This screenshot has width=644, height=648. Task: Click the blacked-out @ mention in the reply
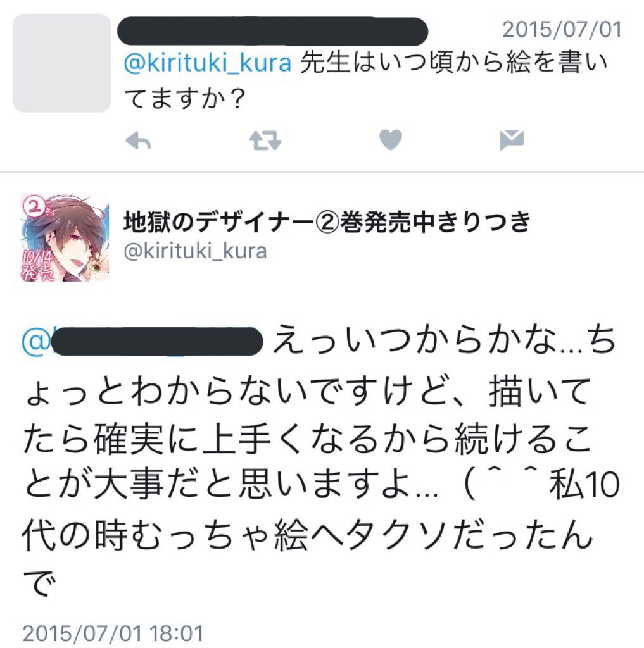point(142,341)
